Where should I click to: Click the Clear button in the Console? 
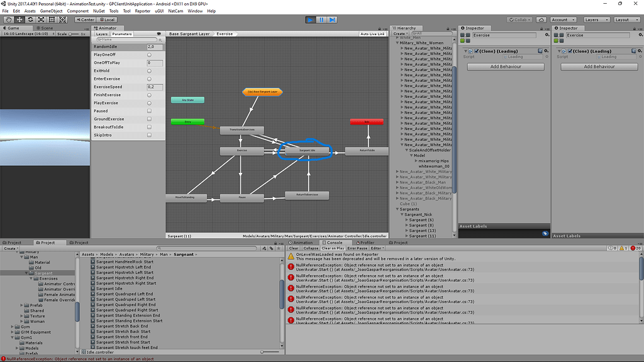[293, 250]
